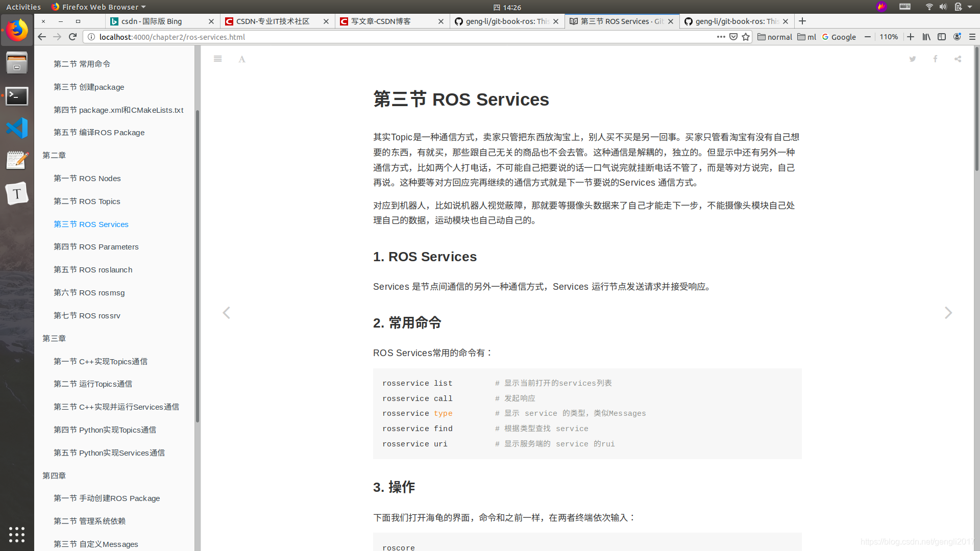Toggle the Firefox sidebar icon
The height and width of the screenshot is (551, 980).
[942, 37]
